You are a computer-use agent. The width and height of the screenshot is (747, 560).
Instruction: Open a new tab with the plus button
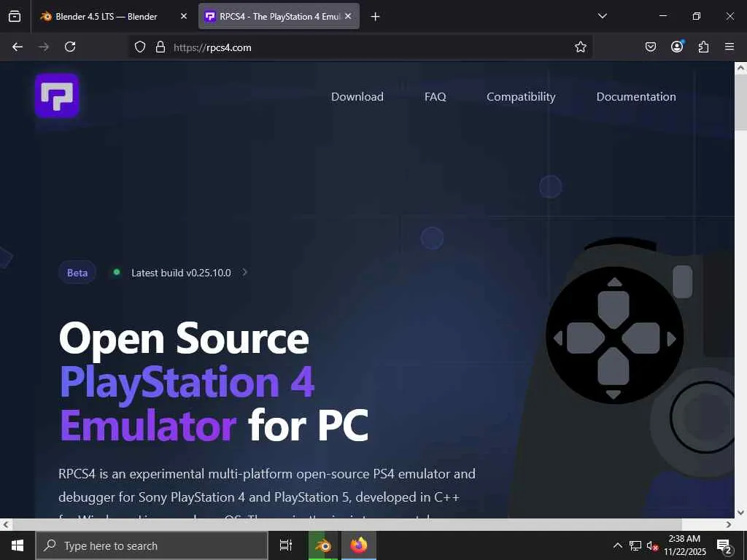pos(375,17)
